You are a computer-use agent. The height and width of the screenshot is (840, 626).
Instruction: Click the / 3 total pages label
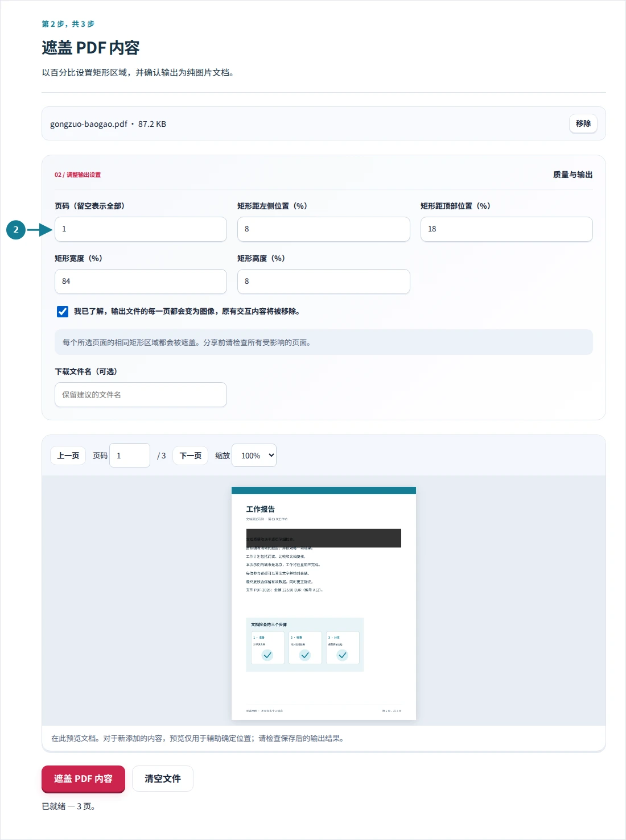coord(162,456)
